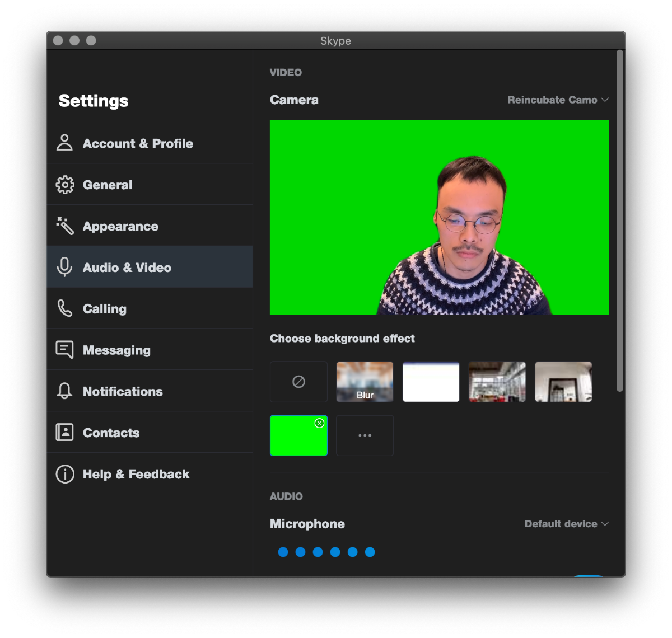Click the Microphone heading text
Viewport: 672px width, 638px height.
pyautogui.click(x=307, y=524)
